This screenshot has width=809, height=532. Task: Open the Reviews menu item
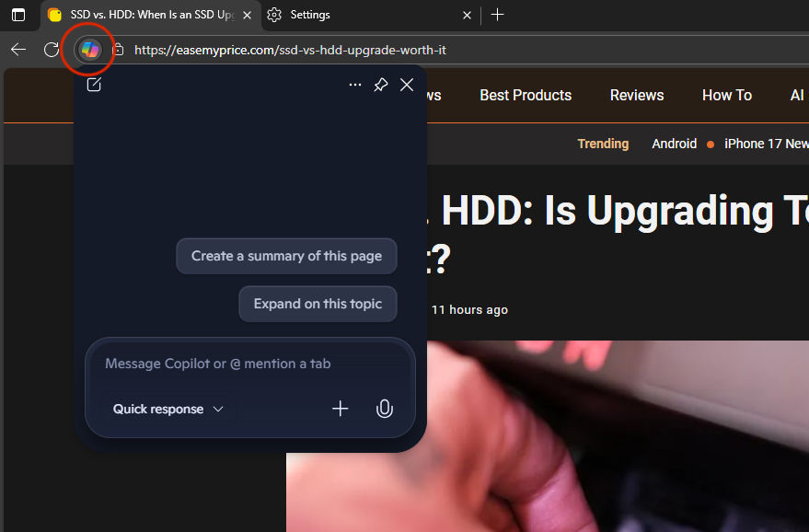click(637, 95)
